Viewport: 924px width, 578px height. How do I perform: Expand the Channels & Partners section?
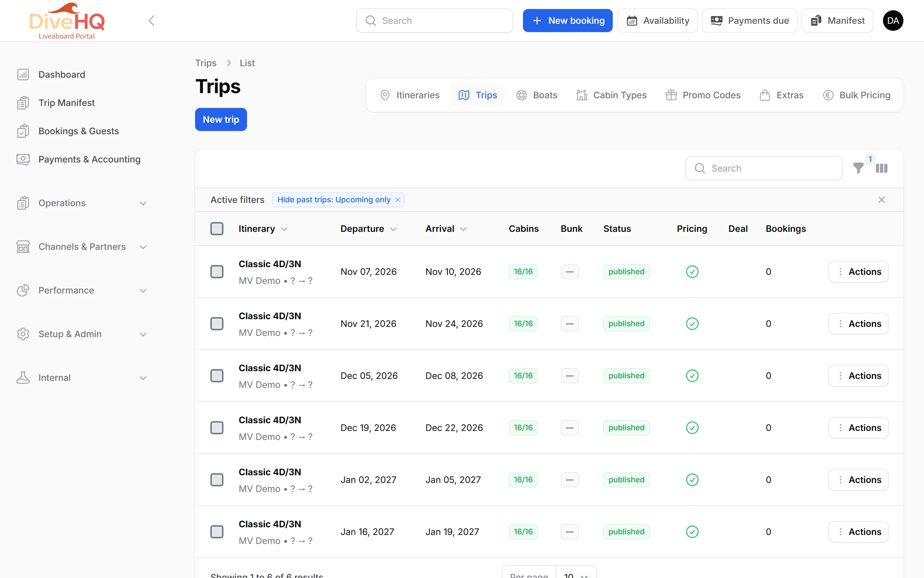pyautogui.click(x=82, y=247)
